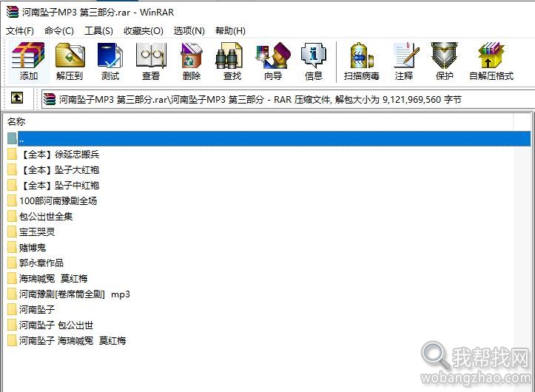Click the 解压到 (Extract to) icon

coord(70,61)
